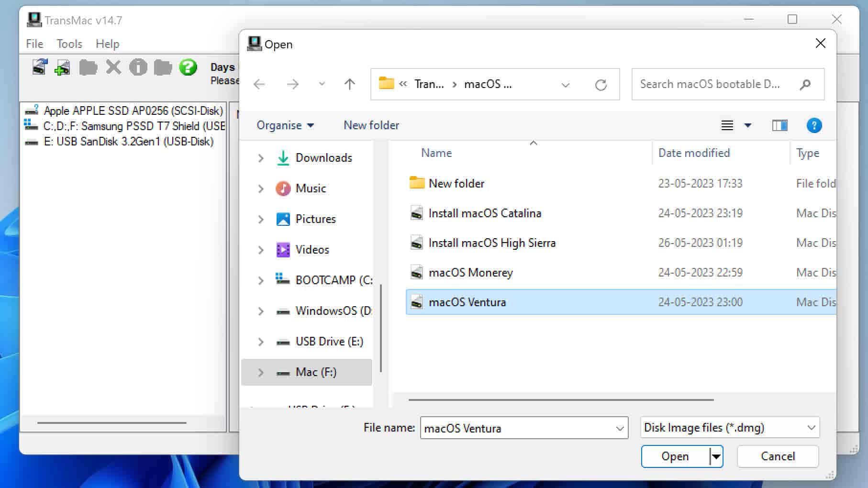The height and width of the screenshot is (488, 868).
Task: Toggle the preview pane
Action: [780, 125]
